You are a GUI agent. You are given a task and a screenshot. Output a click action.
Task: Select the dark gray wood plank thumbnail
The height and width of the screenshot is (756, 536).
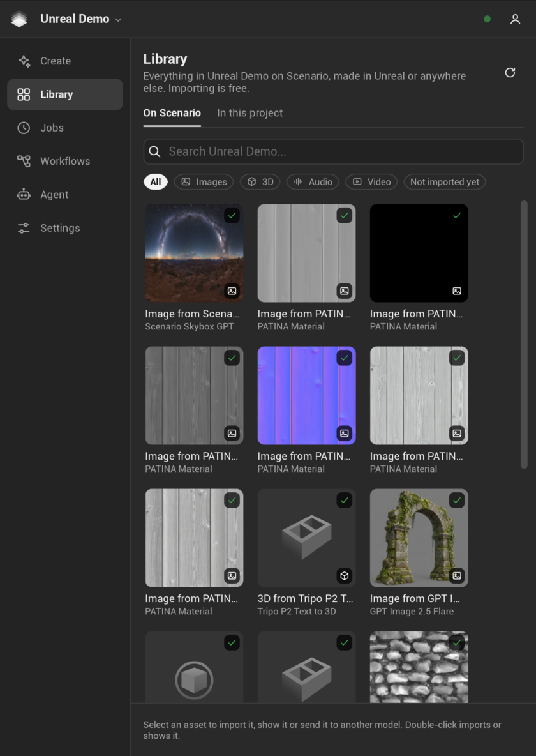pyautogui.click(x=194, y=395)
